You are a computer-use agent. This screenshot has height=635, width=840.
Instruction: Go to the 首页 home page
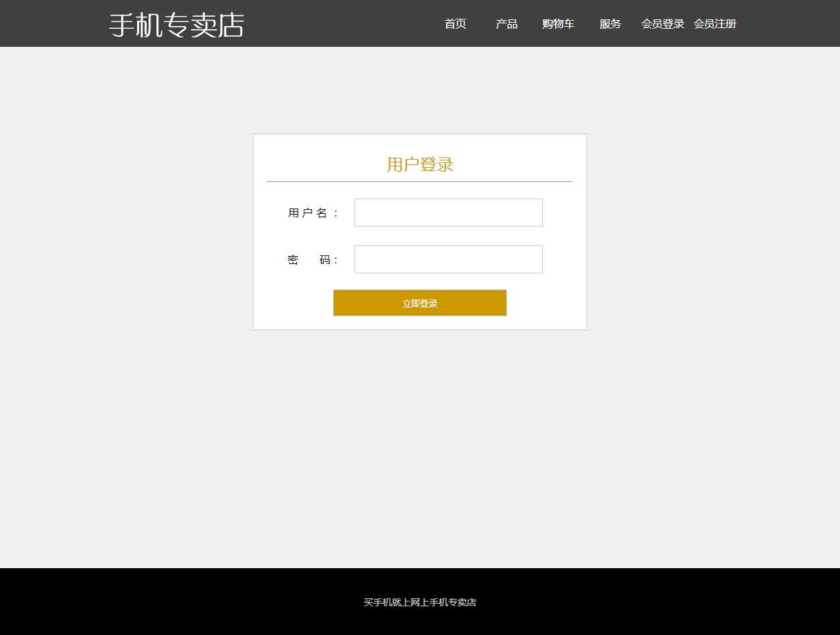pos(455,24)
